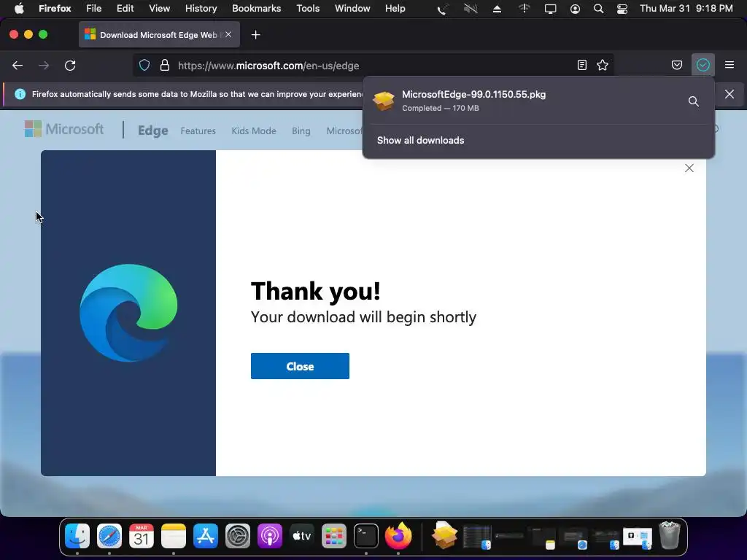Click the forward navigation arrow
Viewport: 747px width, 560px height.
coord(44,66)
